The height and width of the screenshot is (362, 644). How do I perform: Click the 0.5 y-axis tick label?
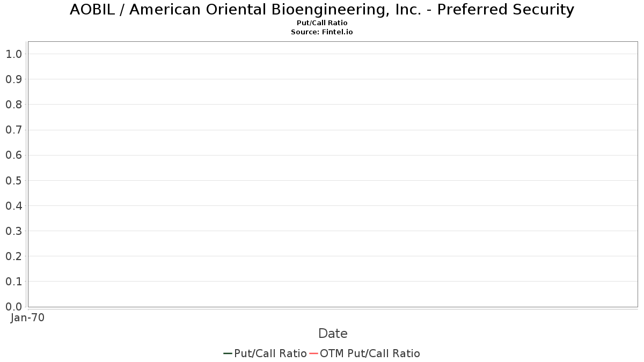[13, 180]
